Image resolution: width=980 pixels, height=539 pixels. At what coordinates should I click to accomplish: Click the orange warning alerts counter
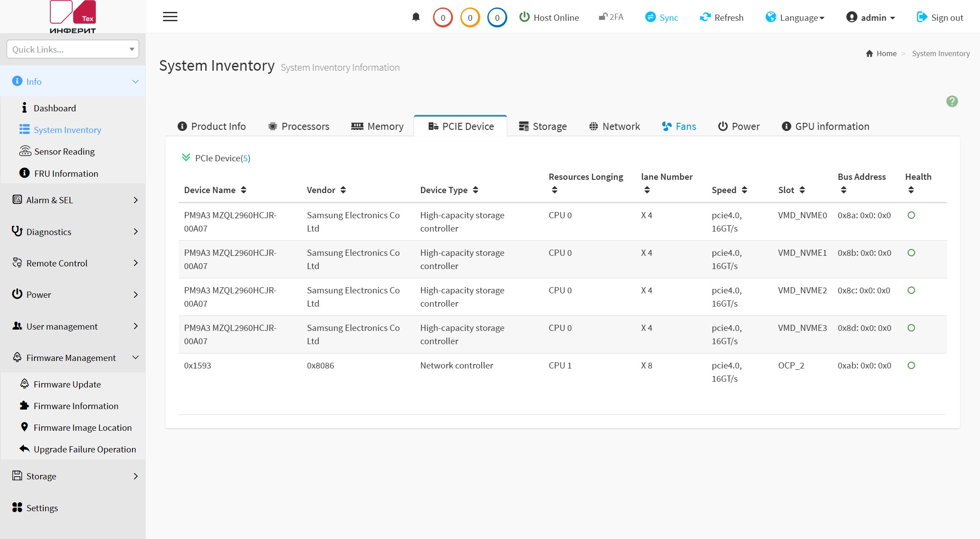coord(470,18)
